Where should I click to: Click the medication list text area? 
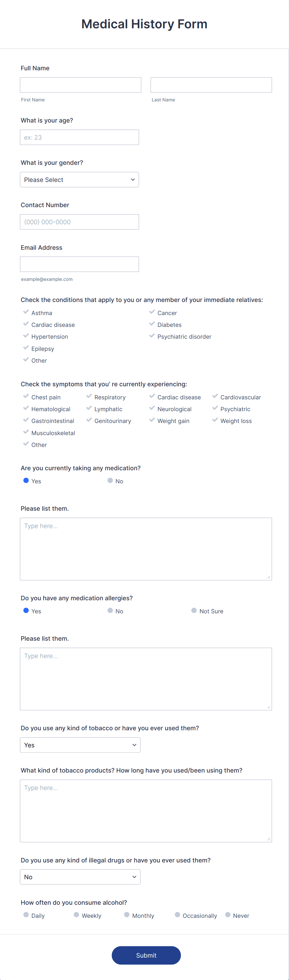coord(146,548)
